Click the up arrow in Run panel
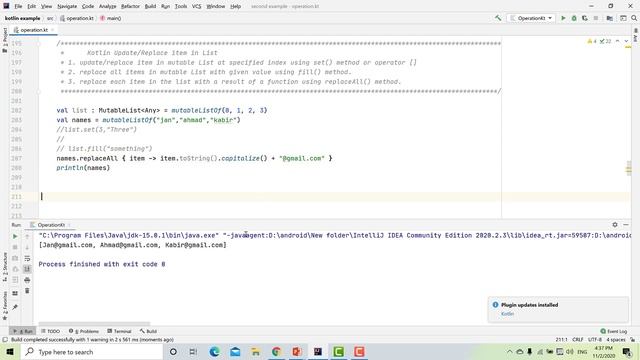The width and height of the screenshot is (640, 360). pyautogui.click(x=27, y=236)
